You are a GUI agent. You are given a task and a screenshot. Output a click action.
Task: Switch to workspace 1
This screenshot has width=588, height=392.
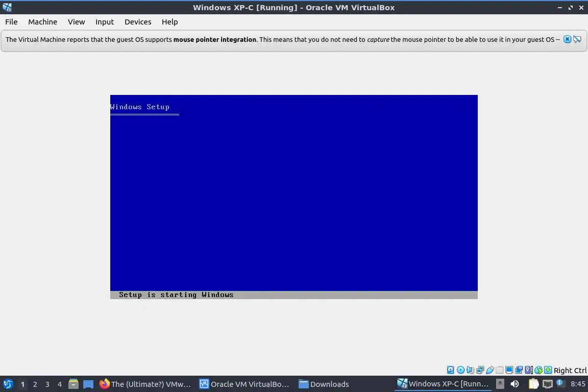[22, 384]
